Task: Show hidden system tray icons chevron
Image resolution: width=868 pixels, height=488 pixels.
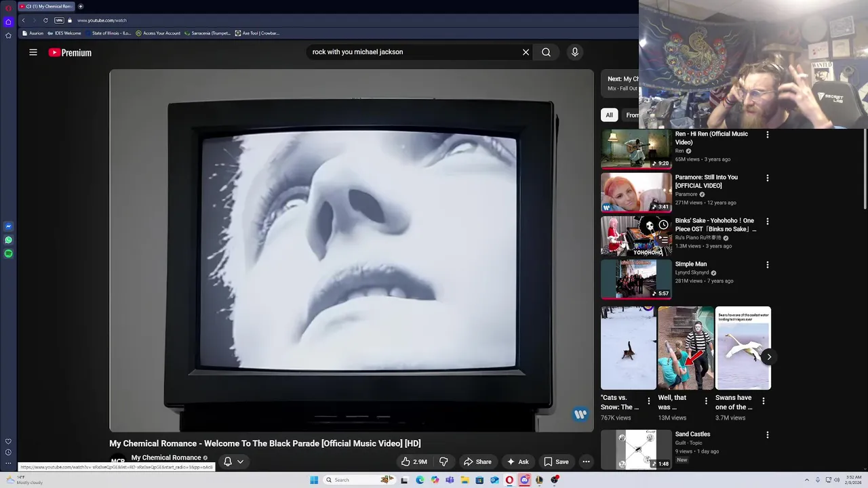Action: pyautogui.click(x=806, y=480)
